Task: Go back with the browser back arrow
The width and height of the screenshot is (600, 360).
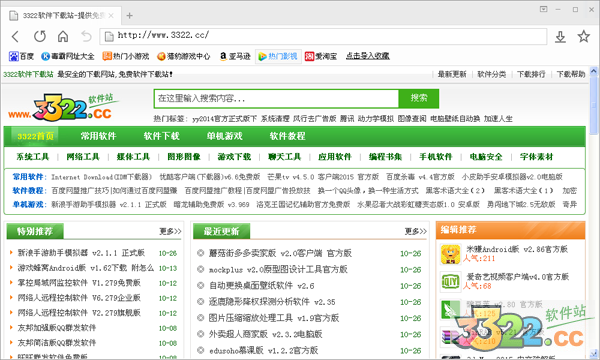Action: (x=15, y=37)
